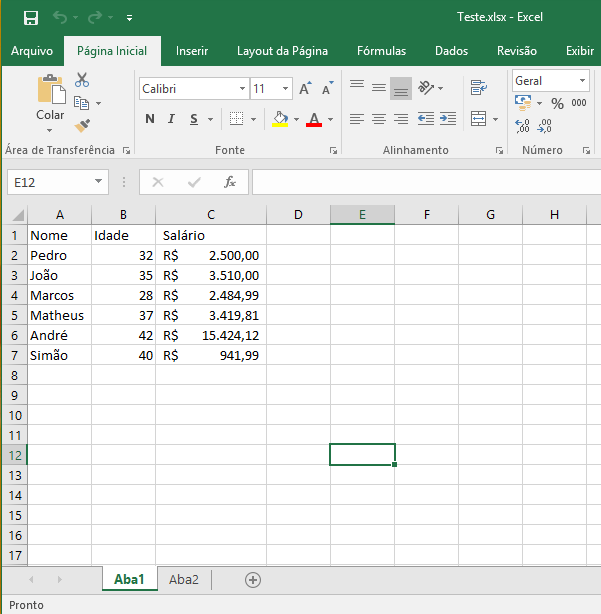Increase font size with large A icon
The width and height of the screenshot is (601, 614).
(305, 88)
